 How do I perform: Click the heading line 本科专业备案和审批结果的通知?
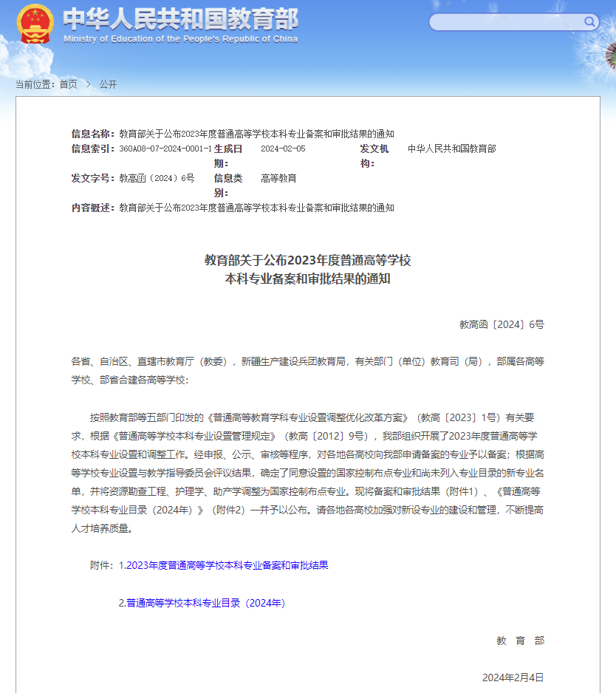(x=307, y=279)
